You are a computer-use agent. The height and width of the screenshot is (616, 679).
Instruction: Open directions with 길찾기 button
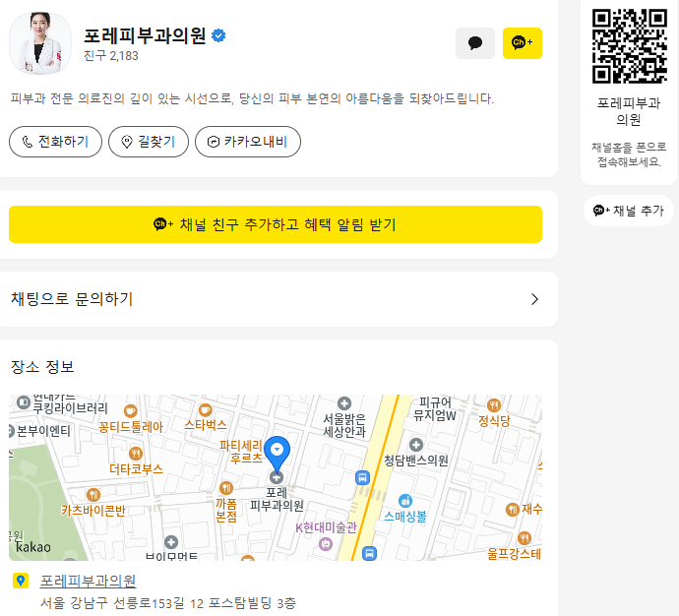[149, 142]
